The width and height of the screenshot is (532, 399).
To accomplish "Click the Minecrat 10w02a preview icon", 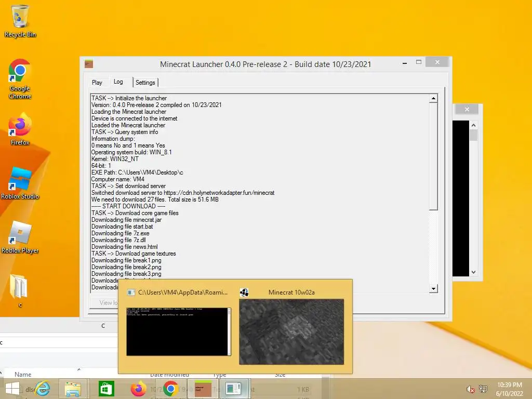I will pos(244,292).
